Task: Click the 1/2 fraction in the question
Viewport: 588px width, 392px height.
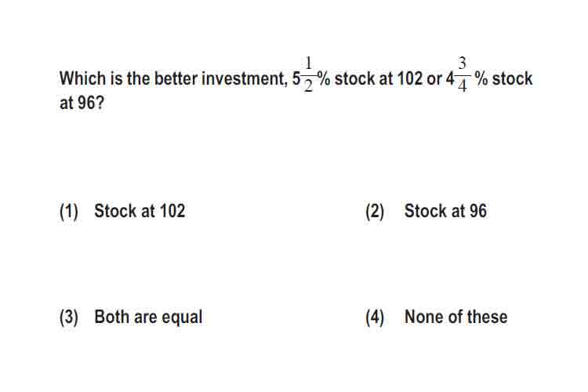Action: coord(308,74)
